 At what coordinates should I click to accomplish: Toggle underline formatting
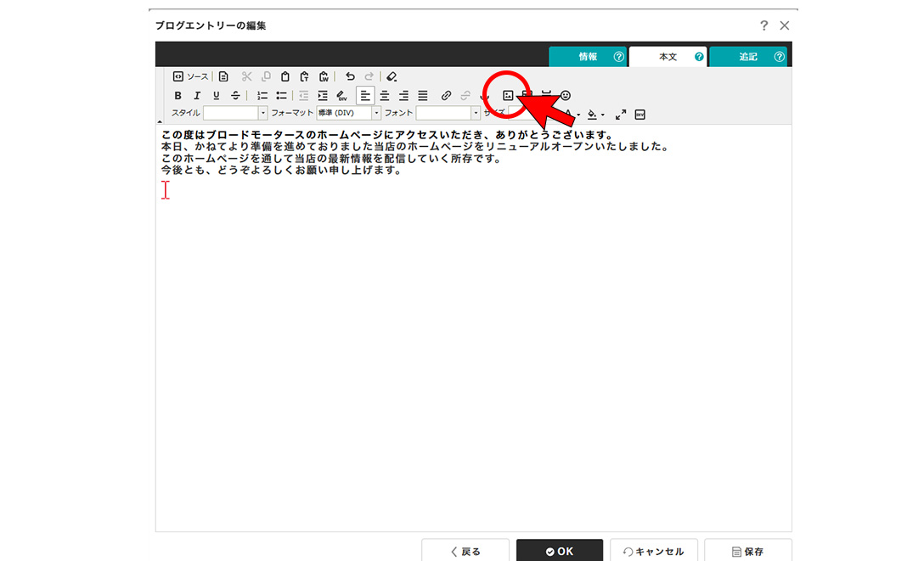point(217,96)
